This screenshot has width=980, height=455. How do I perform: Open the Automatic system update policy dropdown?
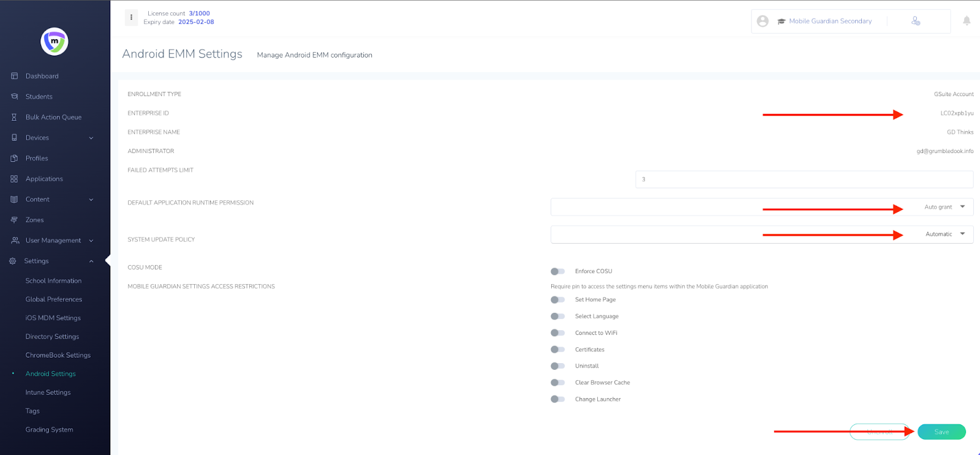762,235
